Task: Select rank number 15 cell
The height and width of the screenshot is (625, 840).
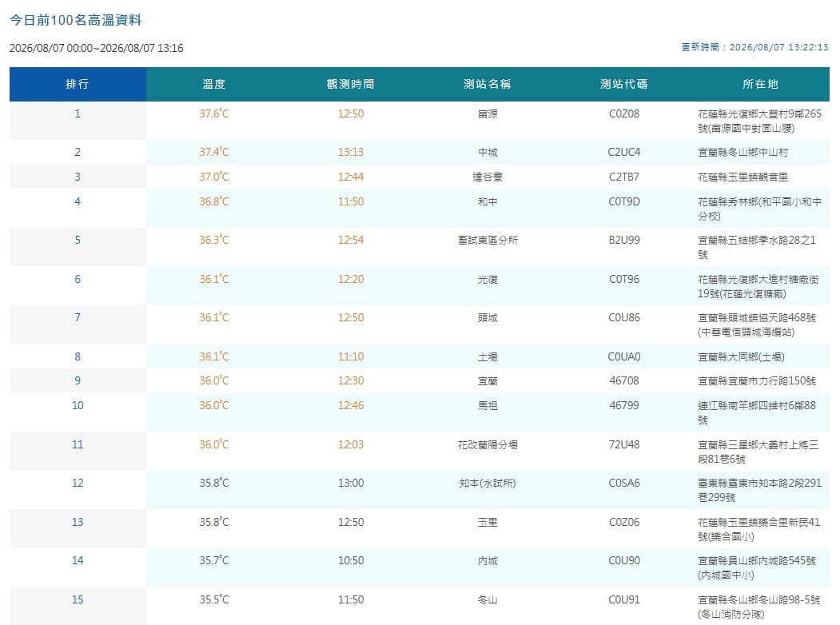Action: [x=78, y=600]
